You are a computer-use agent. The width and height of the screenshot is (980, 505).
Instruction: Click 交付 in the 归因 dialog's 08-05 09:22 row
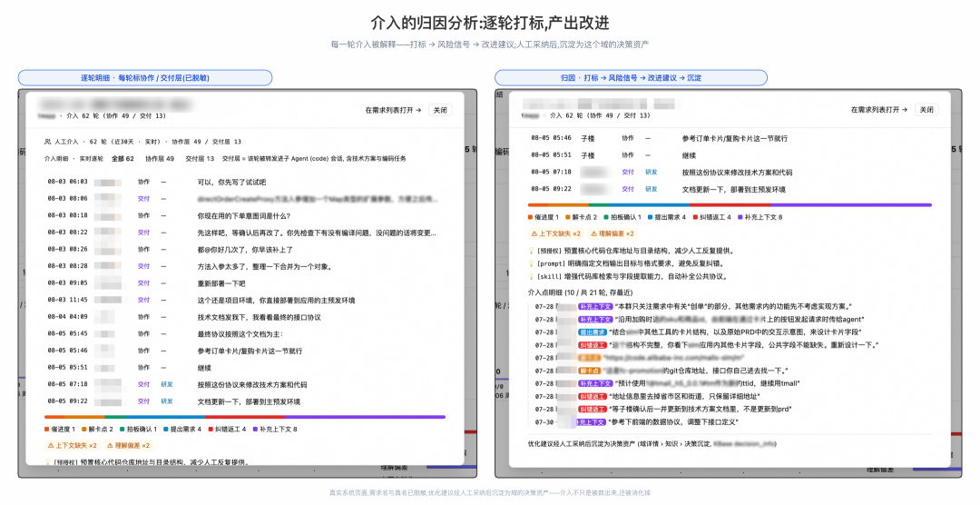628,189
